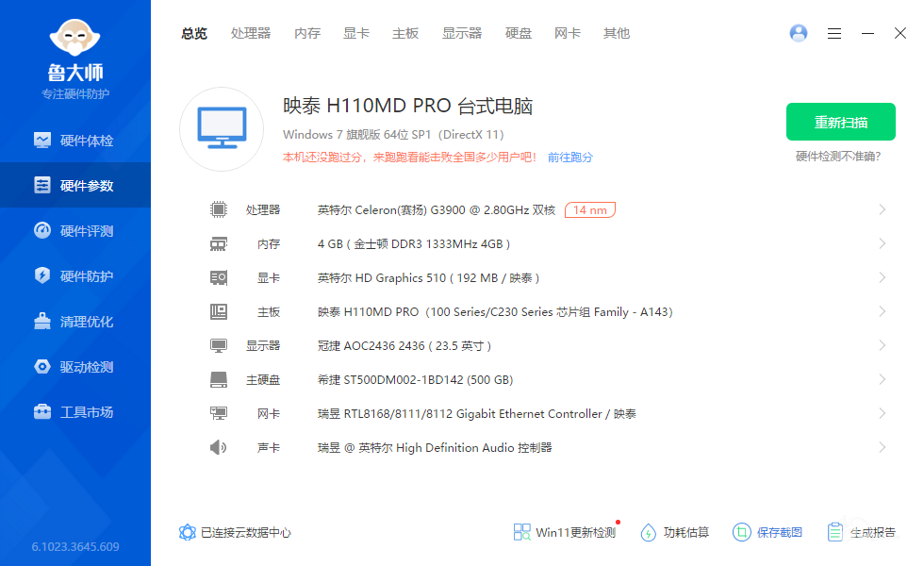Expand the 主板 row chevron
The height and width of the screenshot is (566, 924).
[883, 311]
